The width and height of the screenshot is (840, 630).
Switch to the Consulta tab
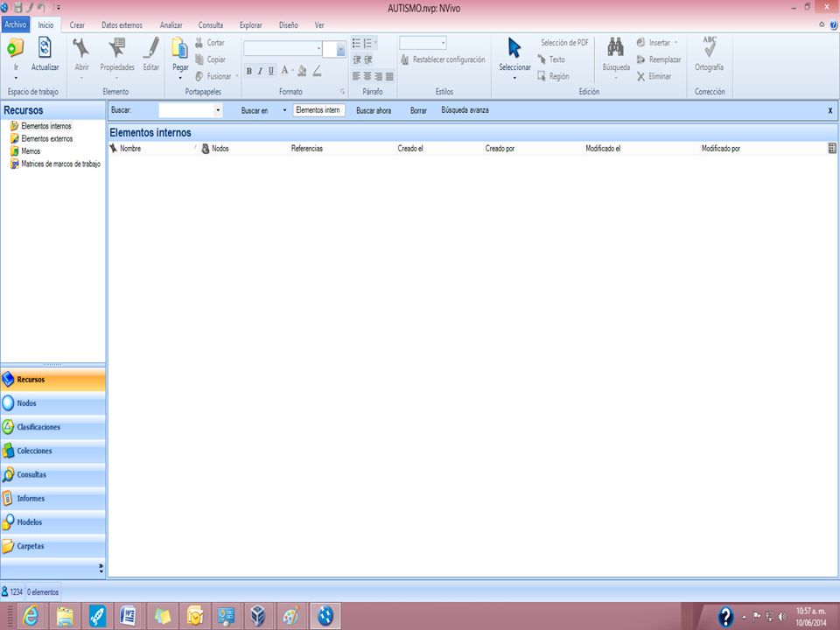coord(211,25)
